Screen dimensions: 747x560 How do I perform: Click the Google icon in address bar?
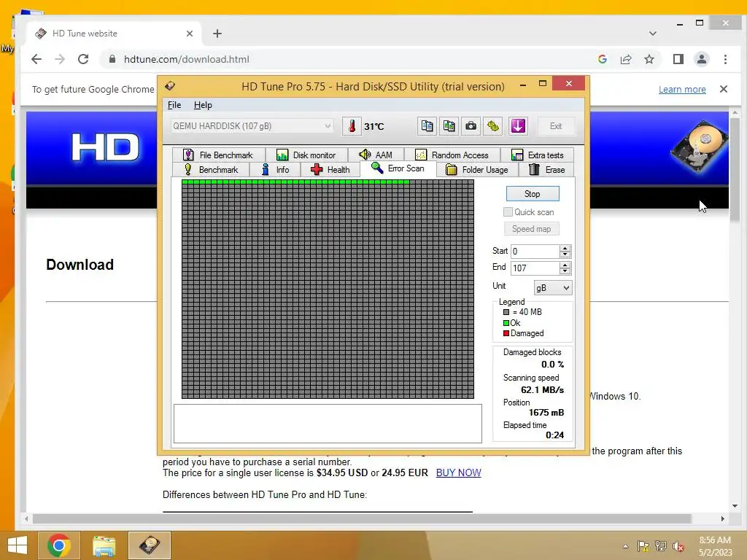602,59
